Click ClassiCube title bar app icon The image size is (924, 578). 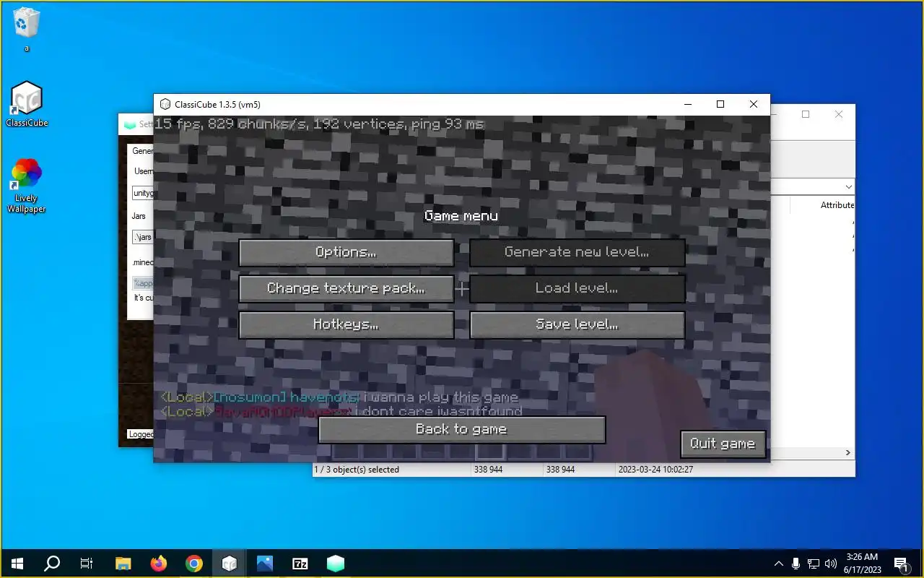pyautogui.click(x=165, y=105)
